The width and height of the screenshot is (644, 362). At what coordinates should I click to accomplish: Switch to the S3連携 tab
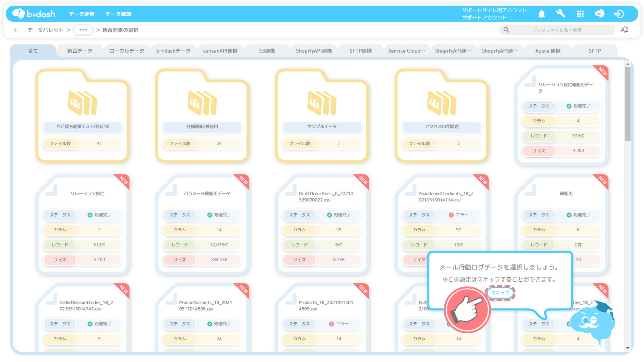267,51
